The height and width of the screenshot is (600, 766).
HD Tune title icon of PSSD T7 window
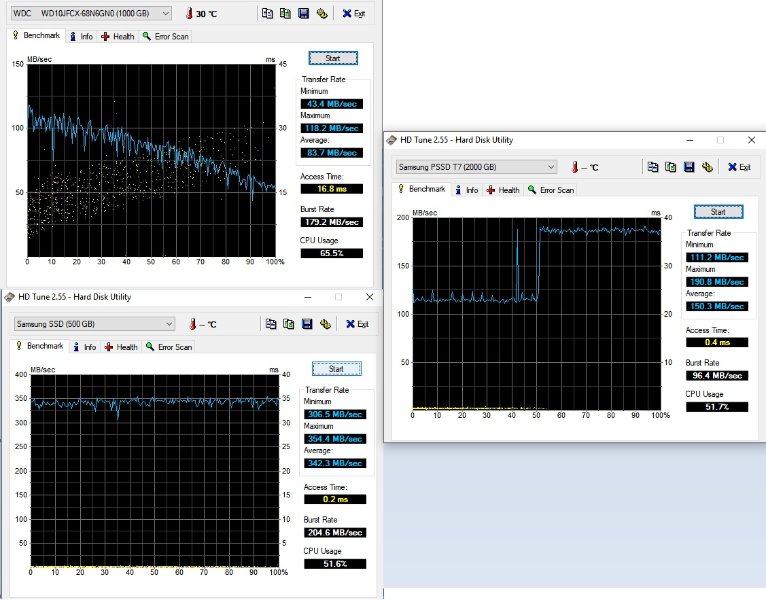pos(391,140)
